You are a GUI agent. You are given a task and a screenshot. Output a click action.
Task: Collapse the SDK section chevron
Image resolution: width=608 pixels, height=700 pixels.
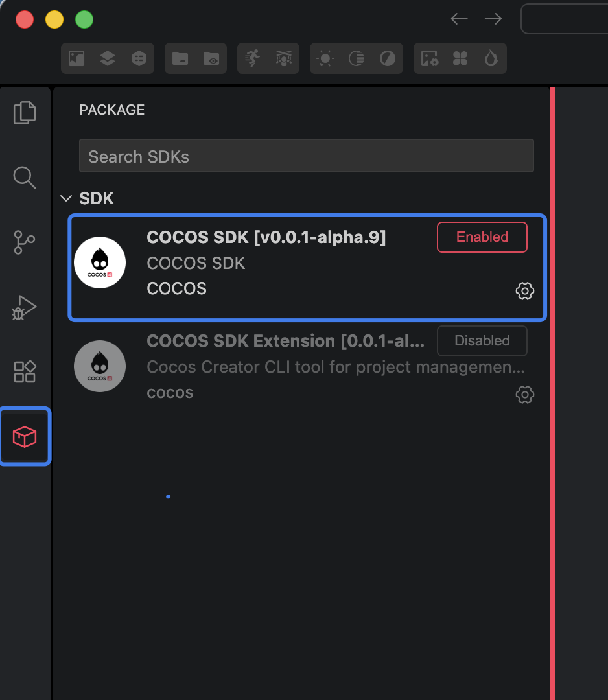click(x=65, y=198)
